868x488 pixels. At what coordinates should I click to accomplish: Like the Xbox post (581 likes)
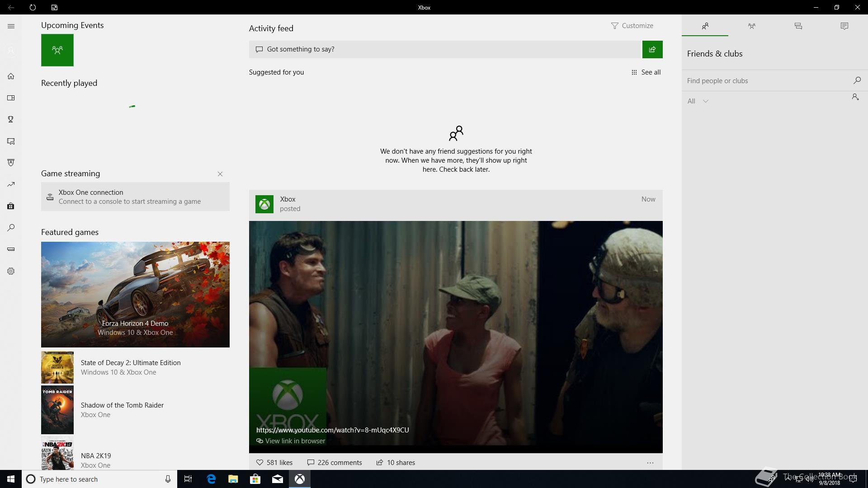point(274,463)
